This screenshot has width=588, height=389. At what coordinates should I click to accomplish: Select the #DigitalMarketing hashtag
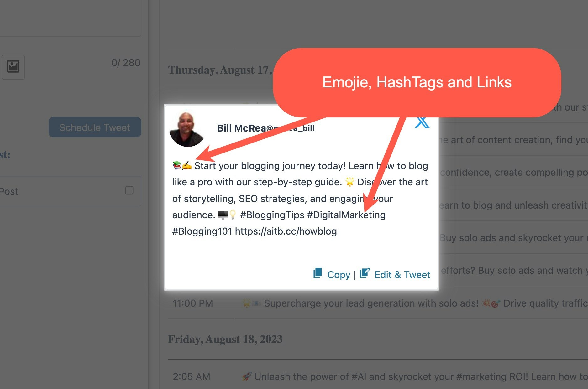pos(346,215)
